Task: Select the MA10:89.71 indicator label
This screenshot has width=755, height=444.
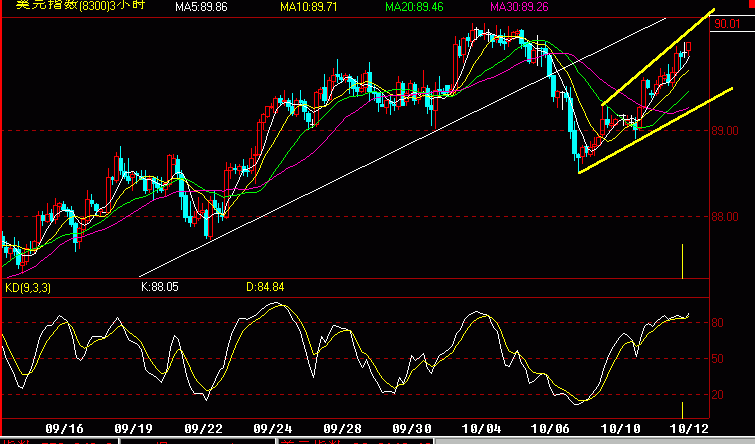Action: click(x=309, y=7)
